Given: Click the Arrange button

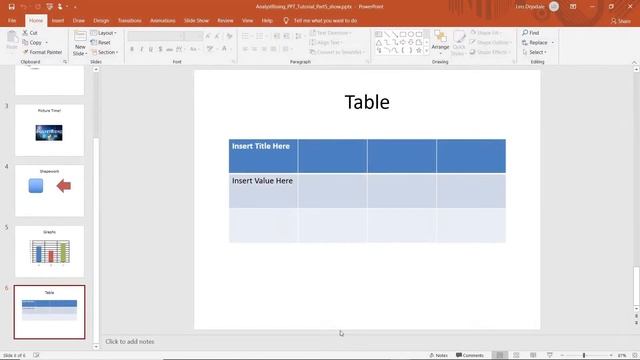Looking at the screenshot, I should (x=440, y=41).
